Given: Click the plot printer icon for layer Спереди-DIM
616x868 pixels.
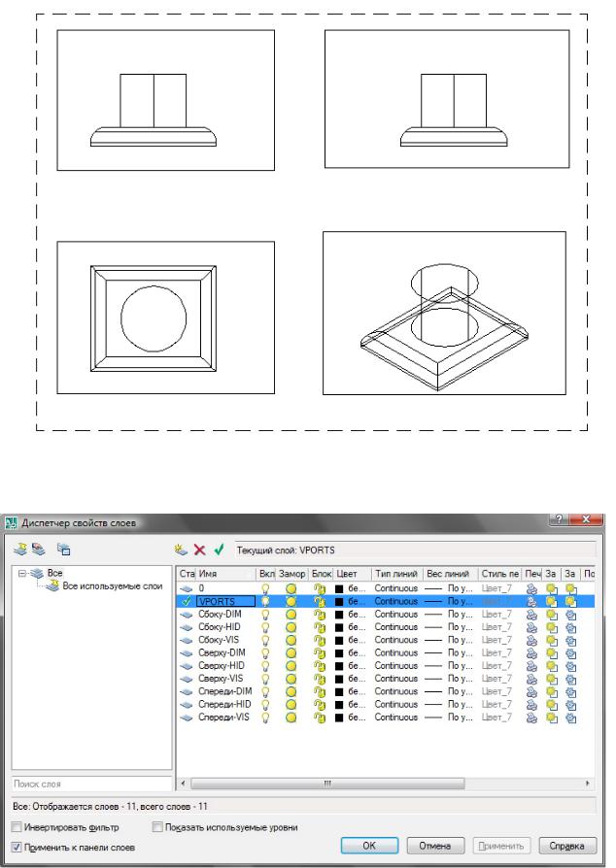Looking at the screenshot, I should pyautogui.click(x=531, y=691).
